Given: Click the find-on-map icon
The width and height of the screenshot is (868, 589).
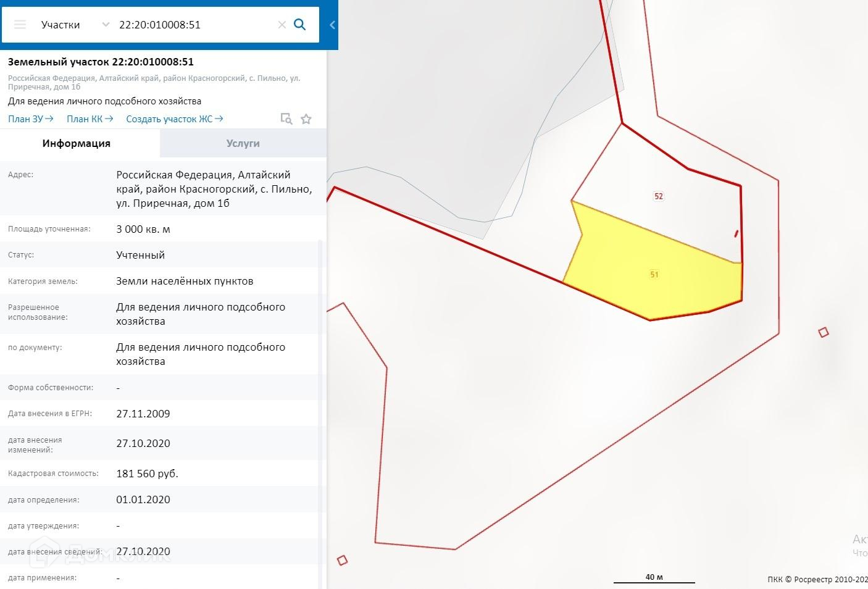Looking at the screenshot, I should pyautogui.click(x=286, y=119).
